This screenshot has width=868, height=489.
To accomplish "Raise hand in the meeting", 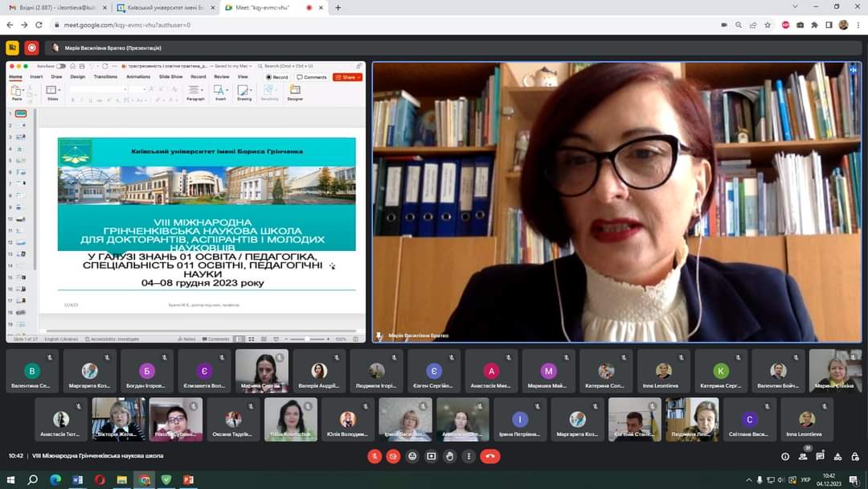I will pos(450,456).
